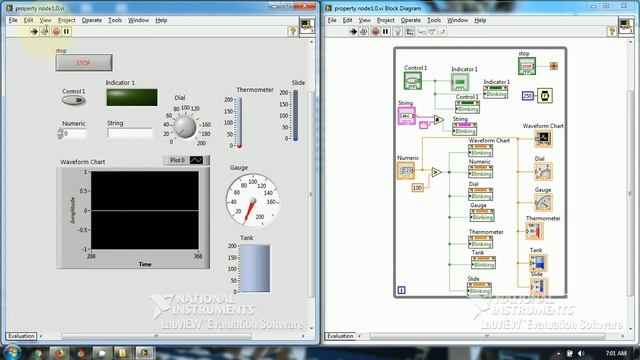
Task: Open context help in front panel window
Action: (292, 31)
